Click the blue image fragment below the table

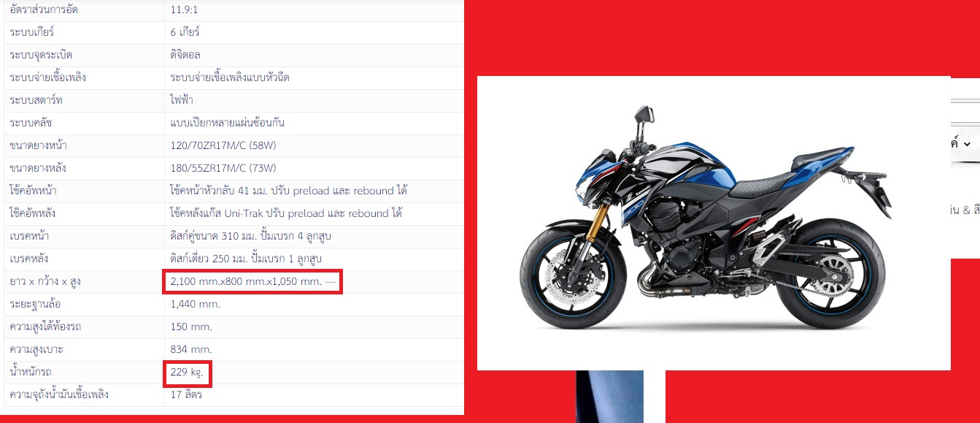click(x=609, y=397)
